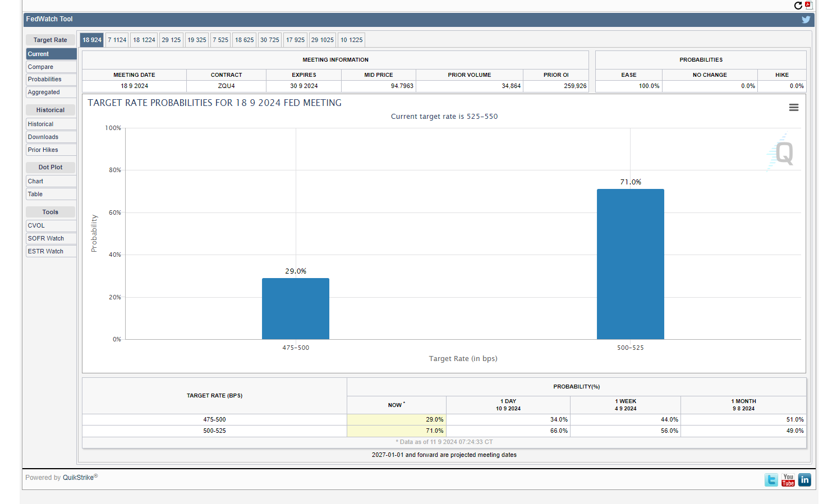Open the YouTube icon in footer
The image size is (837, 504).
tap(788, 480)
